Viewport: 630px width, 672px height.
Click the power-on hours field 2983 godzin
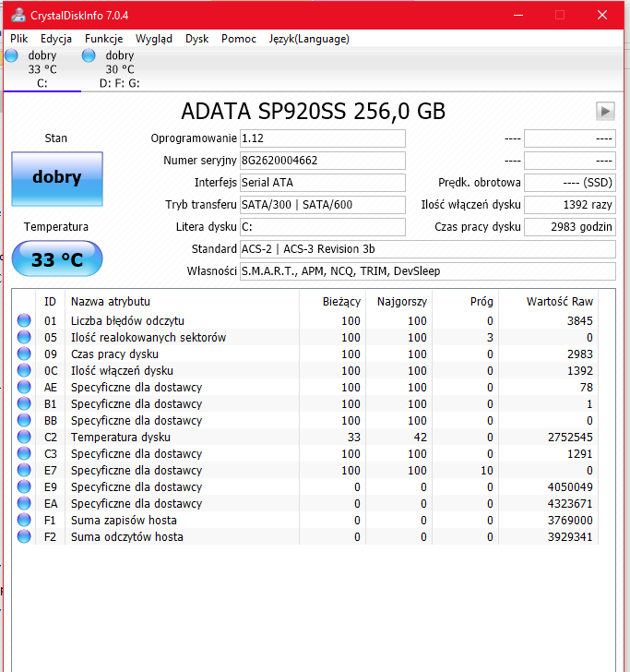(570, 227)
